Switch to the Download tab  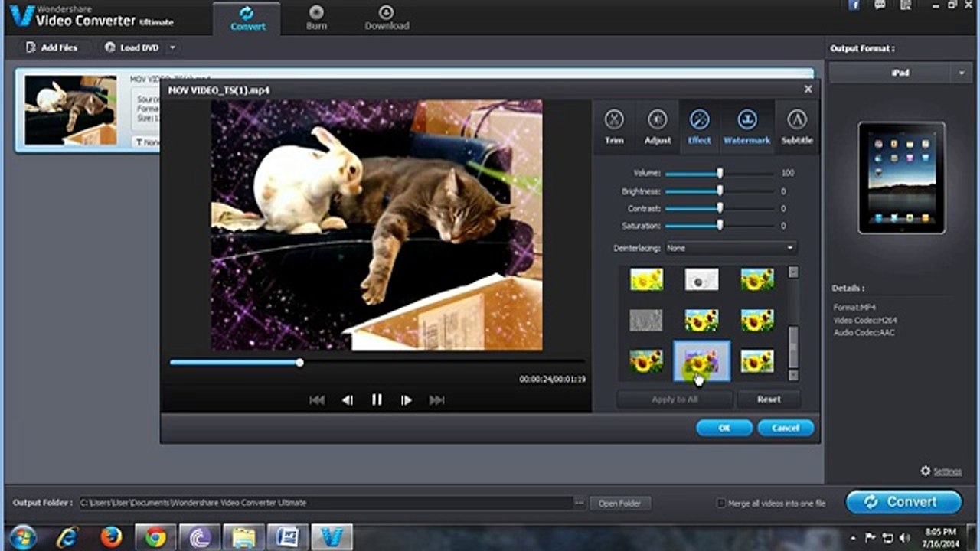(387, 18)
